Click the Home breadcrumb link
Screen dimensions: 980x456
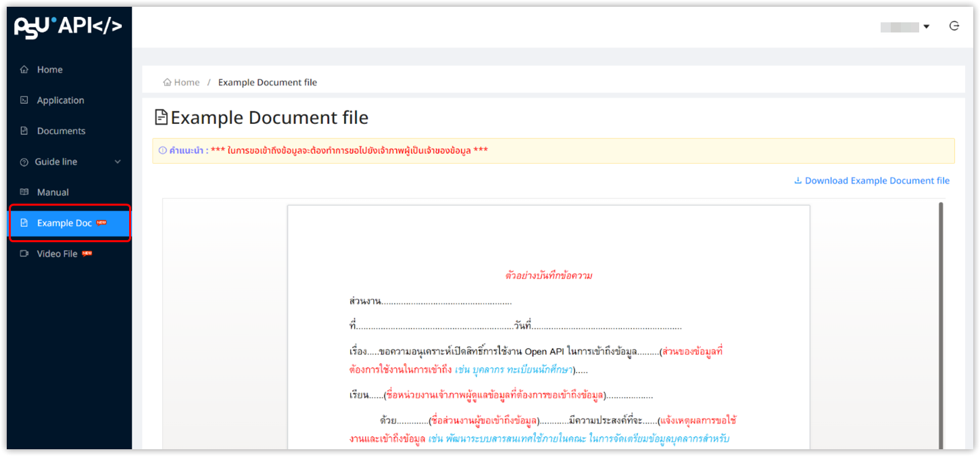(187, 83)
